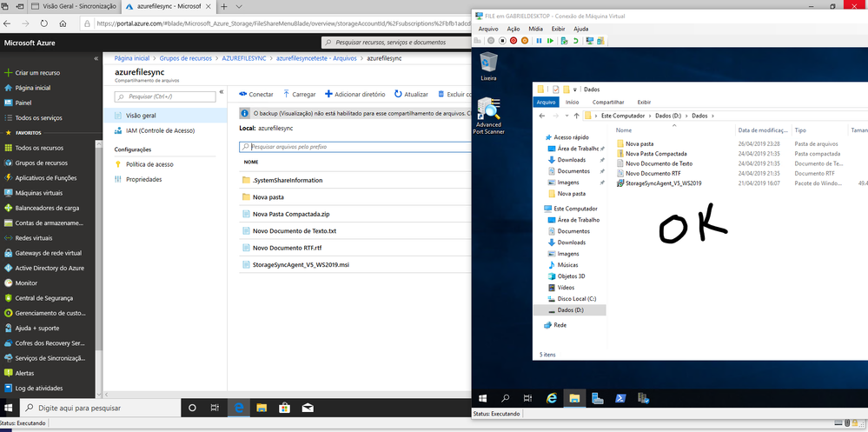The height and width of the screenshot is (432, 868).
Task: Open Mail app from host taskbar
Action: (x=308, y=408)
